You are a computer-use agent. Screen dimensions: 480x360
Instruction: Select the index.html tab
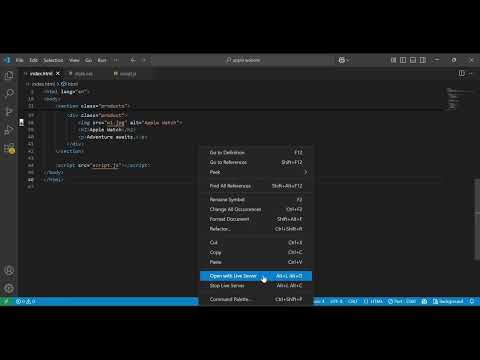(x=41, y=74)
